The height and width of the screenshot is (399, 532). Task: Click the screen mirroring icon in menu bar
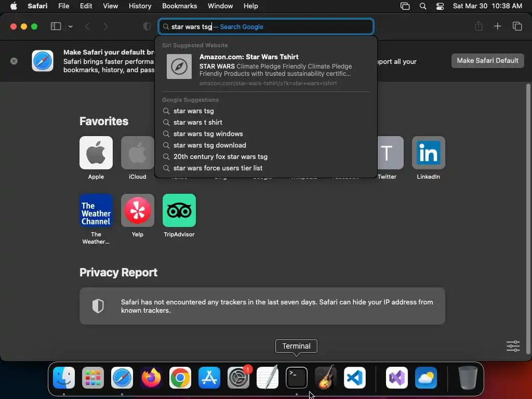pos(405,6)
